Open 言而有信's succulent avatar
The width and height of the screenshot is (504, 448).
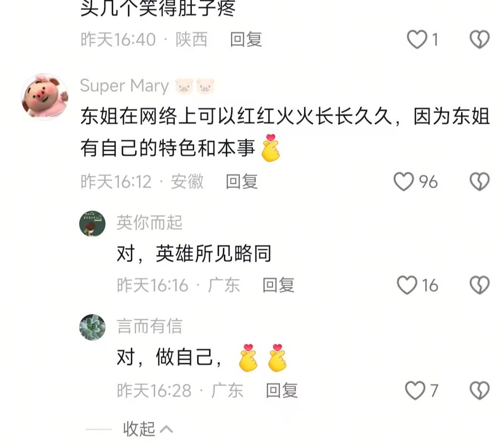pos(92,327)
